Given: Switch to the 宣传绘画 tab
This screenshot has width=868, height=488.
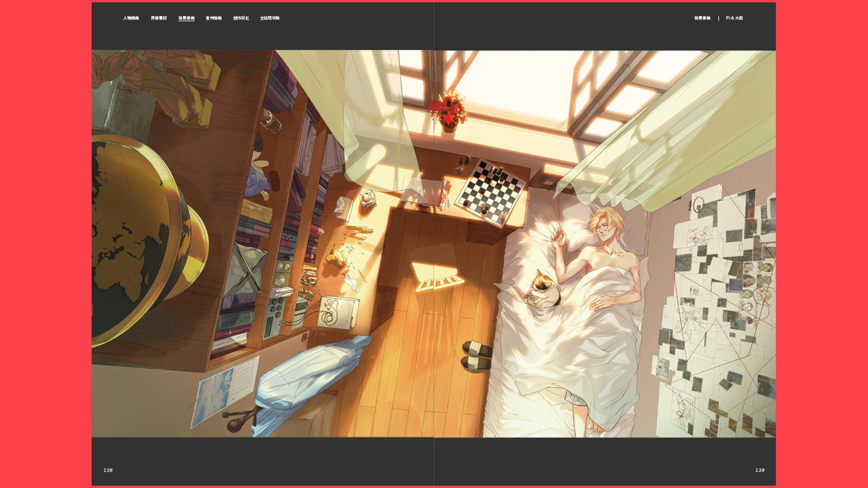Looking at the screenshot, I should coord(213,18).
